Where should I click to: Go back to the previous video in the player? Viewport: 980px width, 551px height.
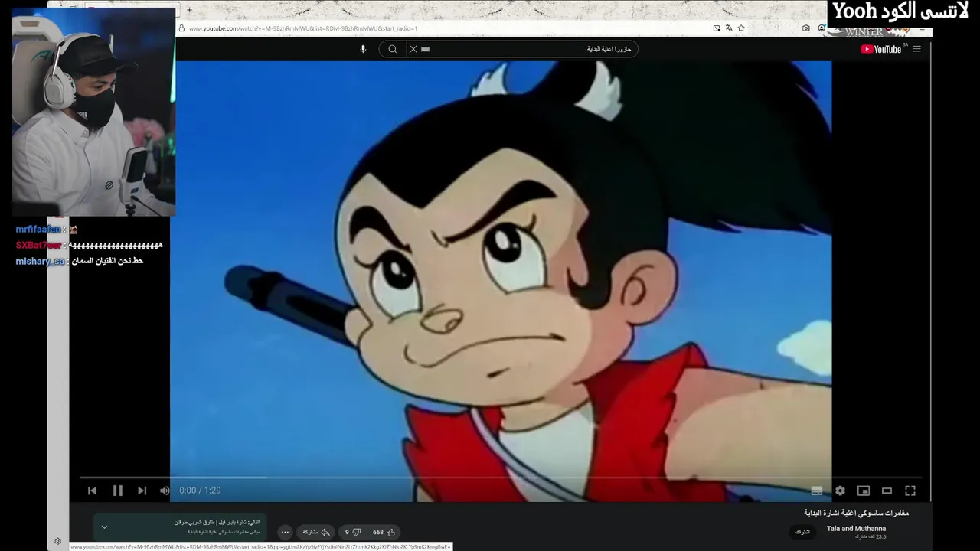coord(92,491)
